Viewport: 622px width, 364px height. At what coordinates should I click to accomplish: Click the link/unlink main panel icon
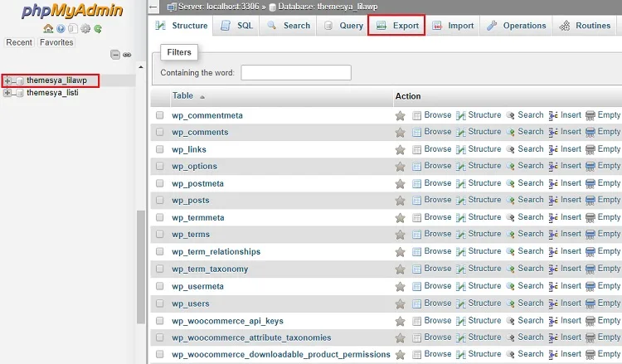127,55
